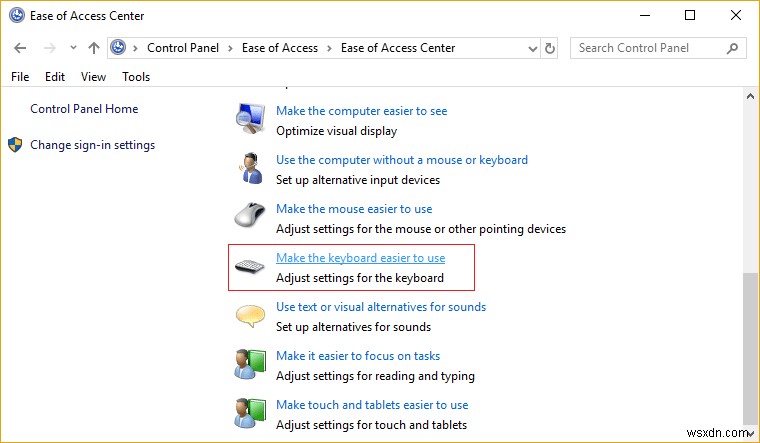Go up one level with the up arrow
The height and width of the screenshot is (443, 760).
94,48
